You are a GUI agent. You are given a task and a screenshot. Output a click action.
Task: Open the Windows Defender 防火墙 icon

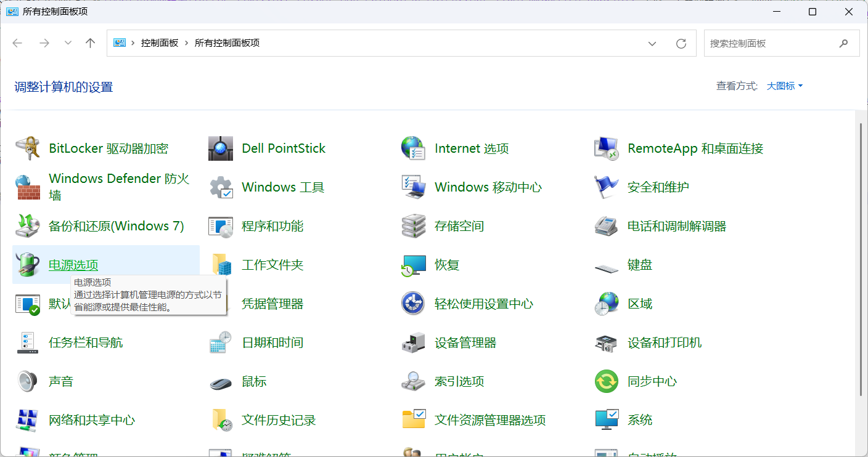(28, 187)
